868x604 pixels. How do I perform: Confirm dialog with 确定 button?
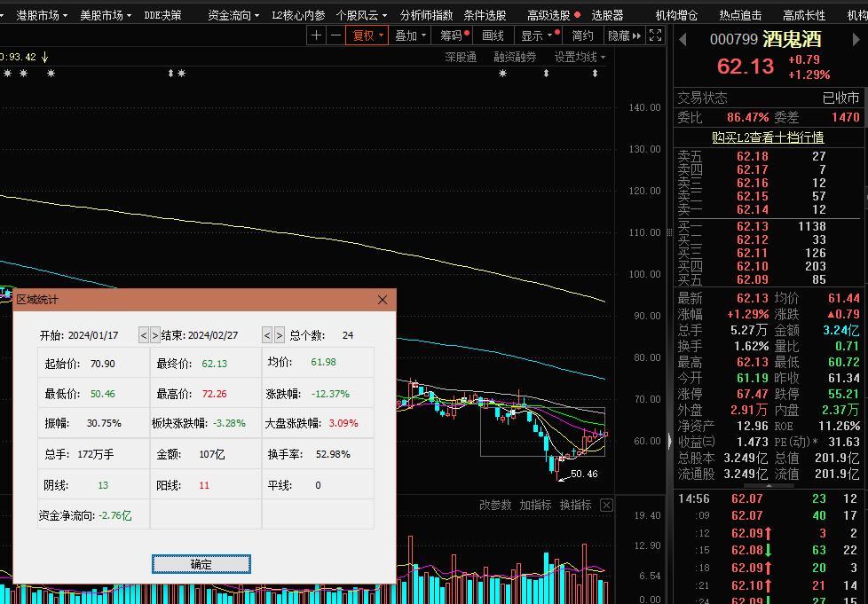(201, 564)
